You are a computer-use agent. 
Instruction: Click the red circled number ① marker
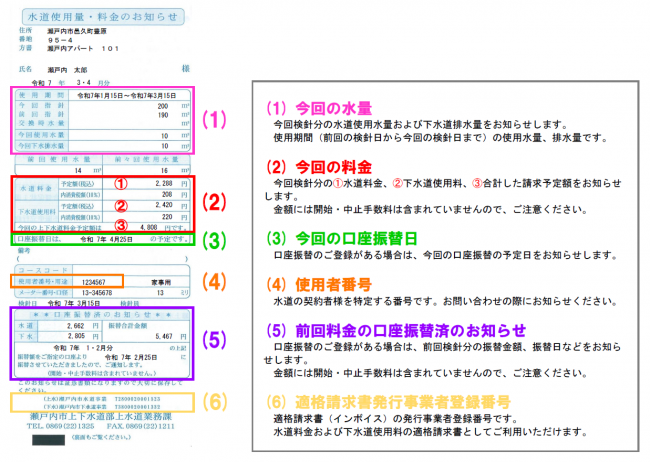pos(118,184)
